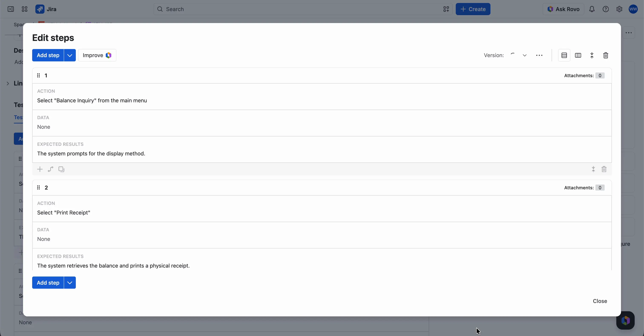Click step 2 attachments count badge

click(x=600, y=188)
